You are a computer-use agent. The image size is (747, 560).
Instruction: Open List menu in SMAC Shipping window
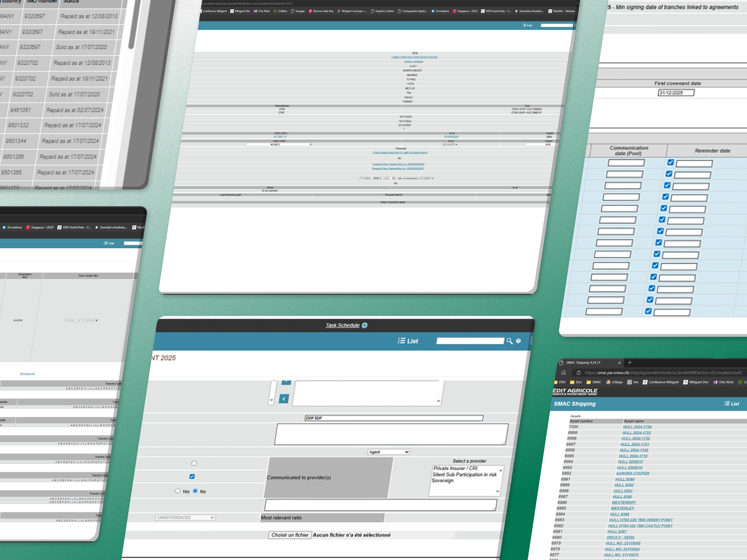pos(732,404)
